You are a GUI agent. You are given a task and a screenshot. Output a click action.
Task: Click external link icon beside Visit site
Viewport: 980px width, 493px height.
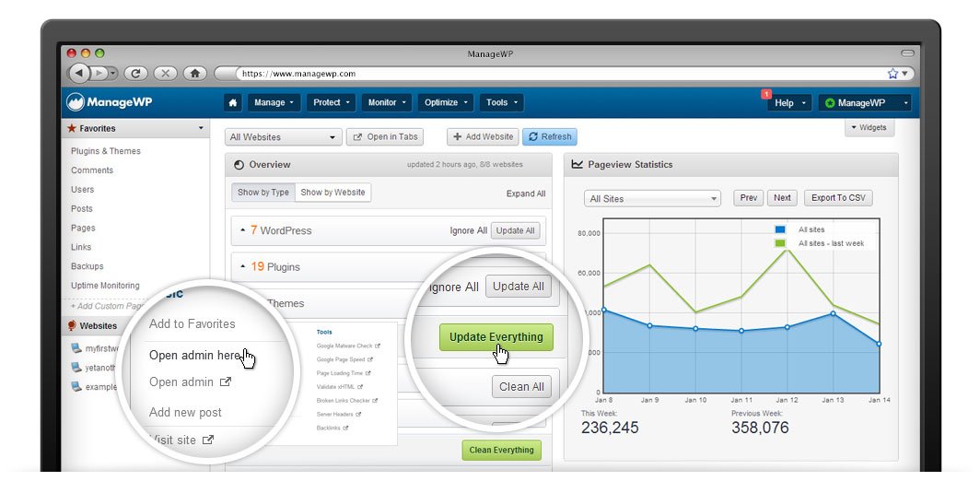pos(208,440)
